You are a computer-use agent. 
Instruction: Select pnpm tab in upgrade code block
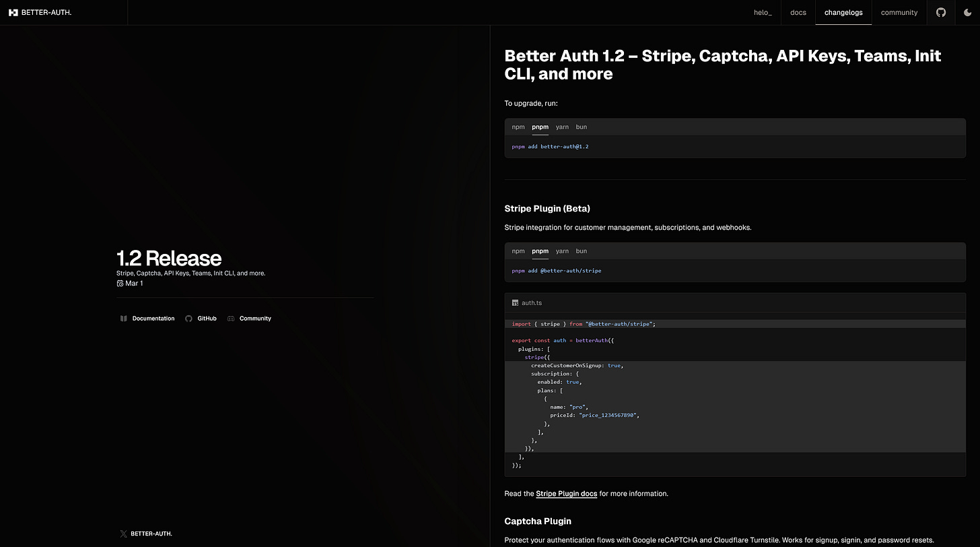[540, 127]
